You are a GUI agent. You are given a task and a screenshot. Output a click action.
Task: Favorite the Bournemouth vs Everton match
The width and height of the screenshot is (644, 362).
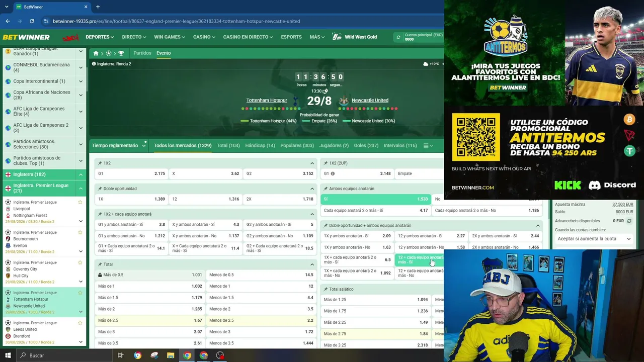pos(80,232)
